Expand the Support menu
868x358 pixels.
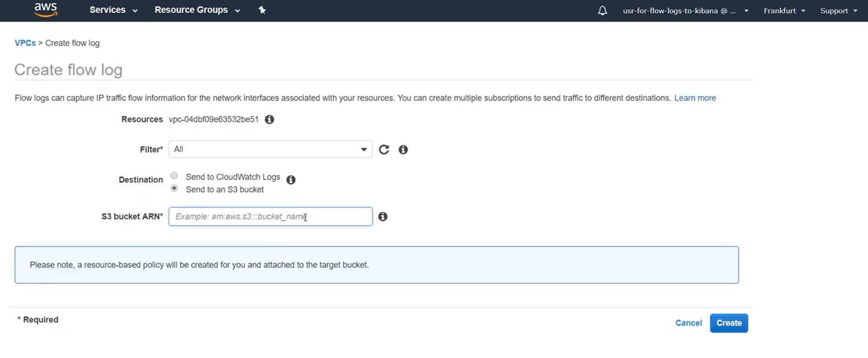pyautogui.click(x=838, y=11)
